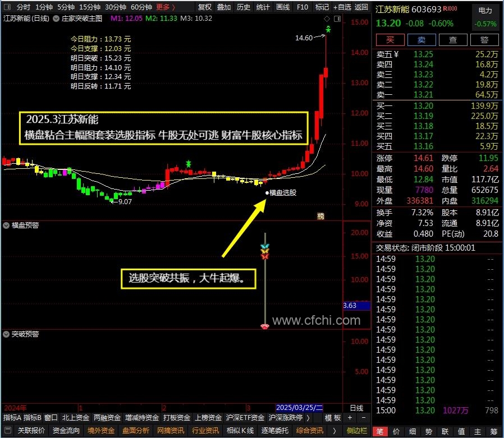504x438 pixels.
Task: Open the 关联报价 tab
Action: tap(31, 430)
